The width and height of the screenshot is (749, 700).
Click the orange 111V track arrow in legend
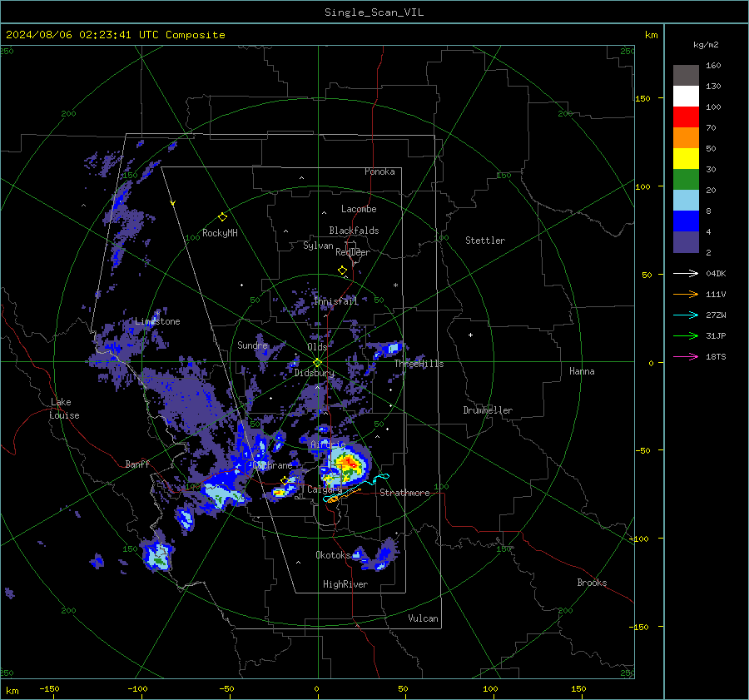[686, 295]
